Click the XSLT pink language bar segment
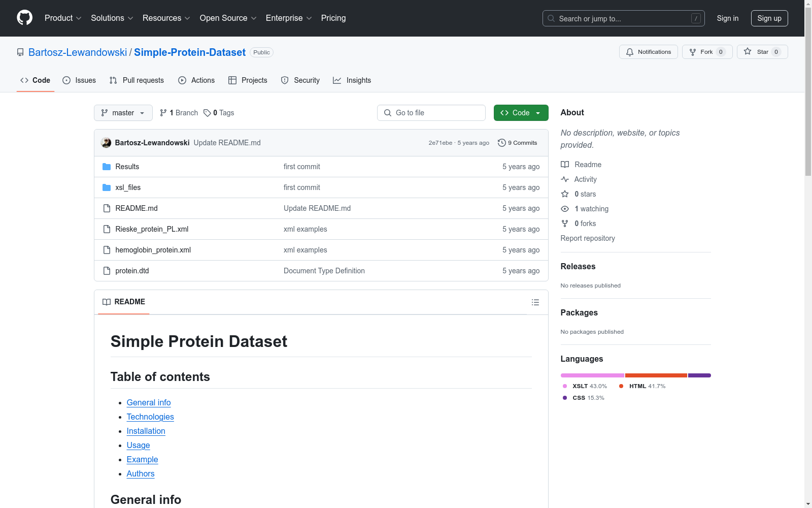The width and height of the screenshot is (812, 508). (x=592, y=375)
